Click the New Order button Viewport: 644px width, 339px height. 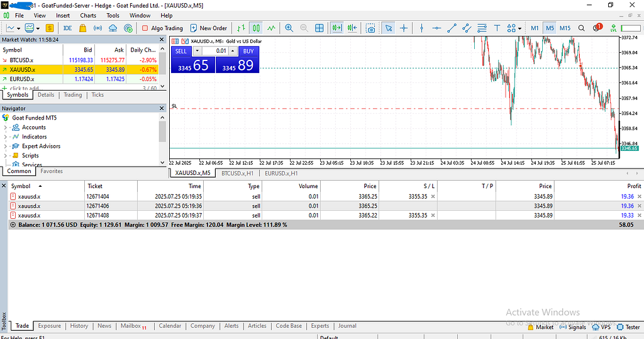click(x=209, y=28)
